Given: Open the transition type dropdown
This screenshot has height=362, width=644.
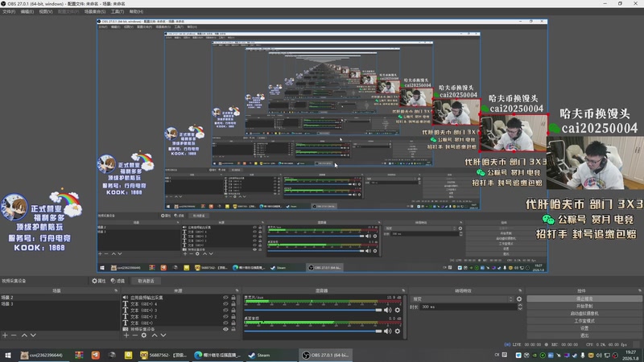Looking at the screenshot, I should (x=463, y=299).
